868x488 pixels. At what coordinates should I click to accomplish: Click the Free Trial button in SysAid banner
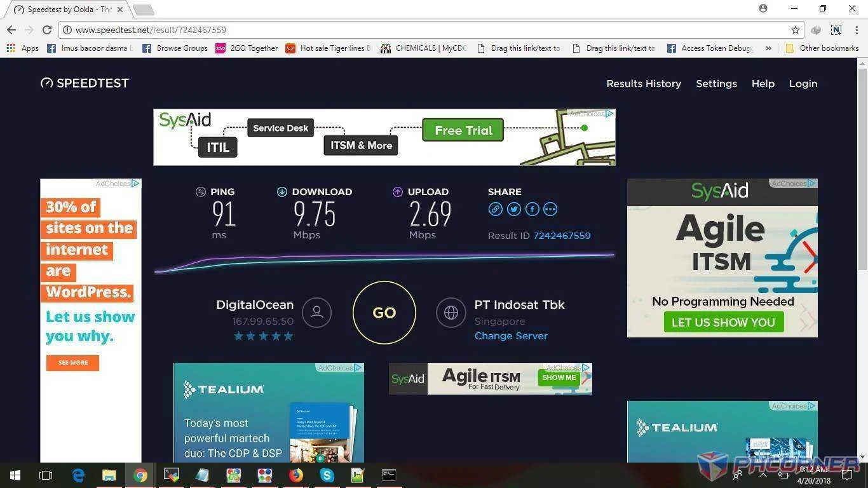463,130
